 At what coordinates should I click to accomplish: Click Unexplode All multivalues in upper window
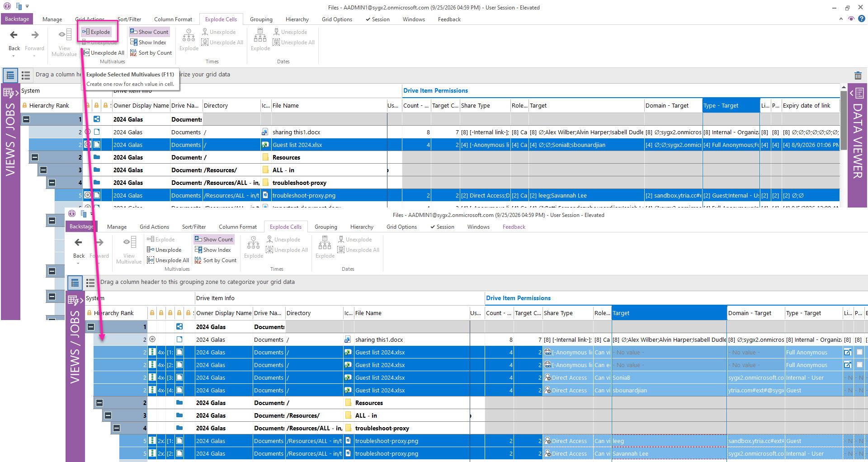104,53
